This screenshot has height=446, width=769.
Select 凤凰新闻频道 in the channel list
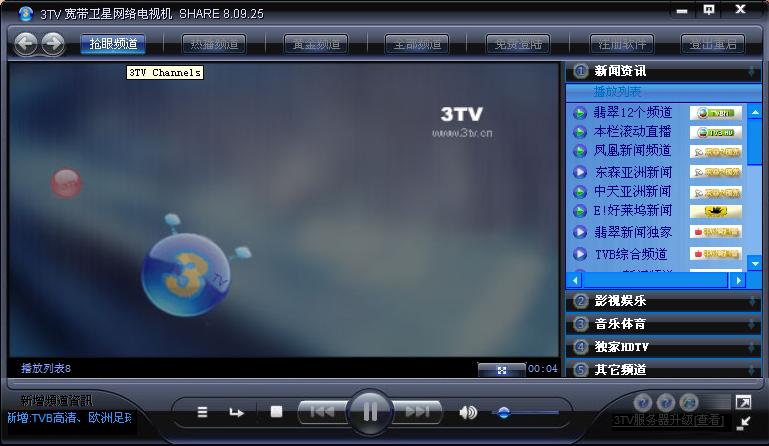[x=633, y=151]
